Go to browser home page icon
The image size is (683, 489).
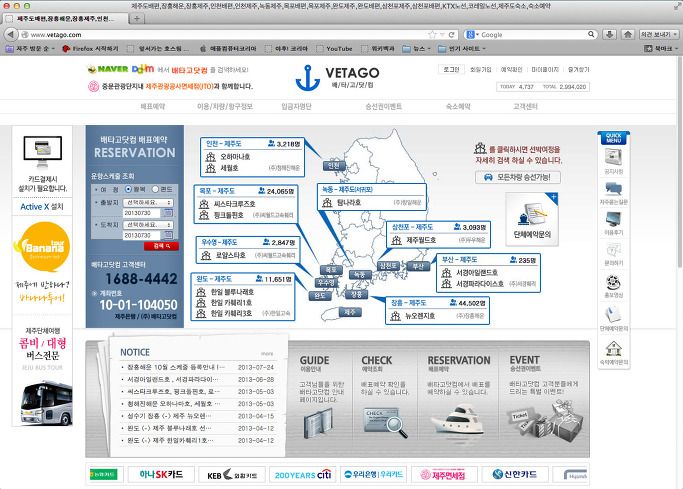628,34
